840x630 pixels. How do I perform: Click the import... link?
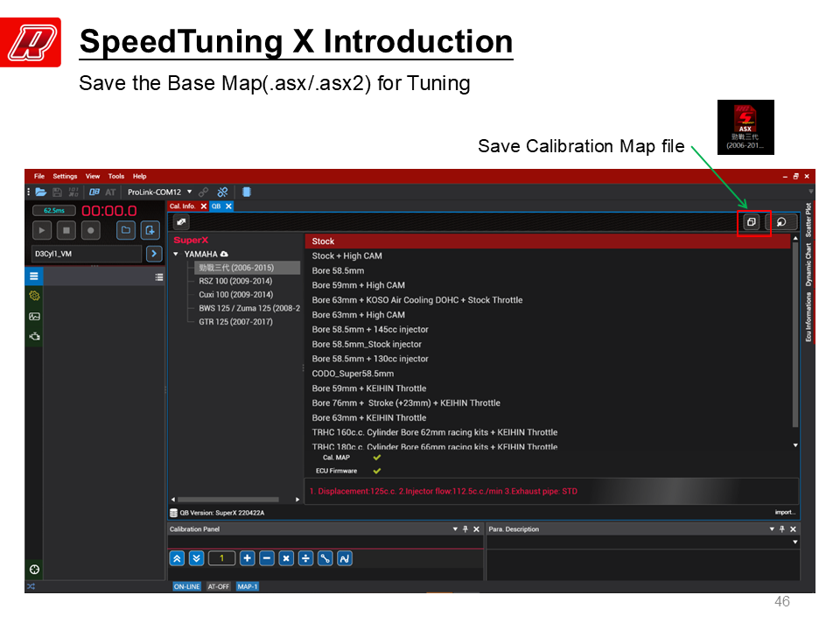pos(785,512)
